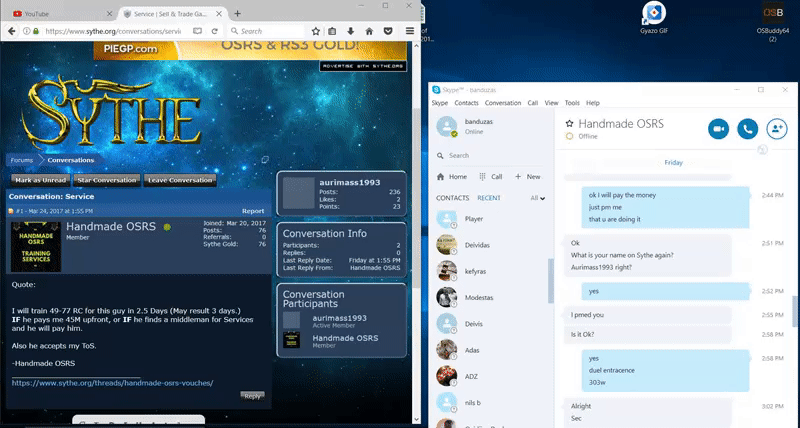
Task: Star the Handmade OSRS contact as a favorite
Action: point(569,123)
